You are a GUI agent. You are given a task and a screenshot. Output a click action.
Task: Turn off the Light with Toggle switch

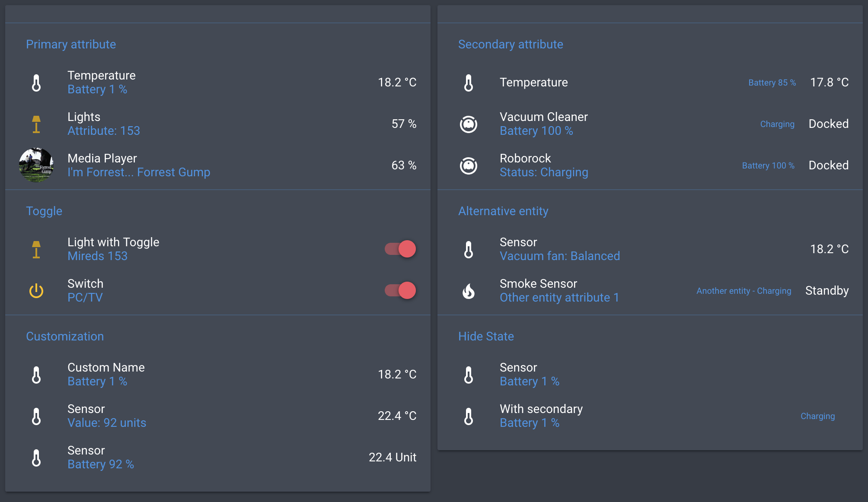pos(401,249)
